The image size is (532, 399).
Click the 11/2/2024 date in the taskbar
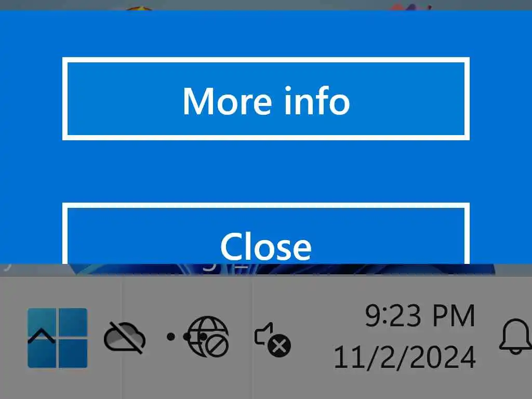pos(404,357)
